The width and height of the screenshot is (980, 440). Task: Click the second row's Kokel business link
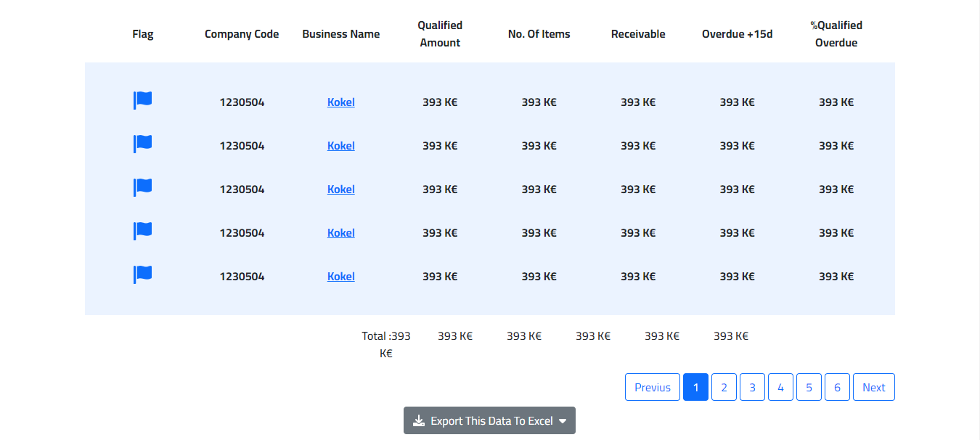340,146
